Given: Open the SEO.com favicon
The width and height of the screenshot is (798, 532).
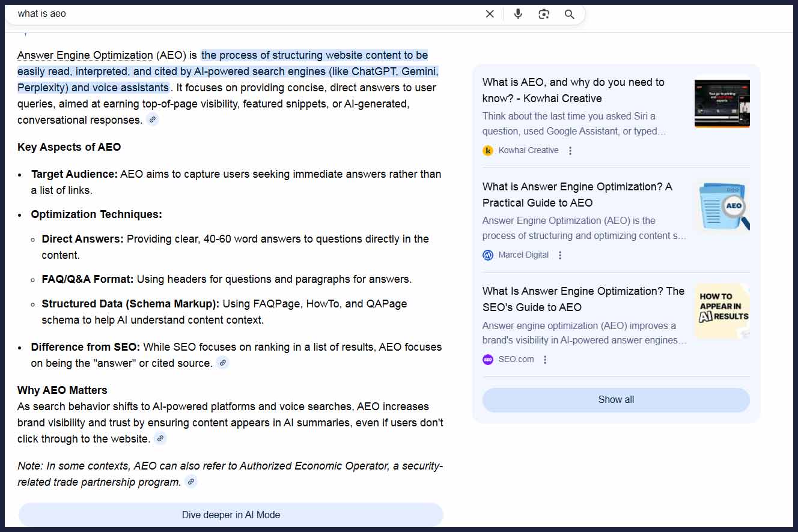Looking at the screenshot, I should [x=488, y=360].
